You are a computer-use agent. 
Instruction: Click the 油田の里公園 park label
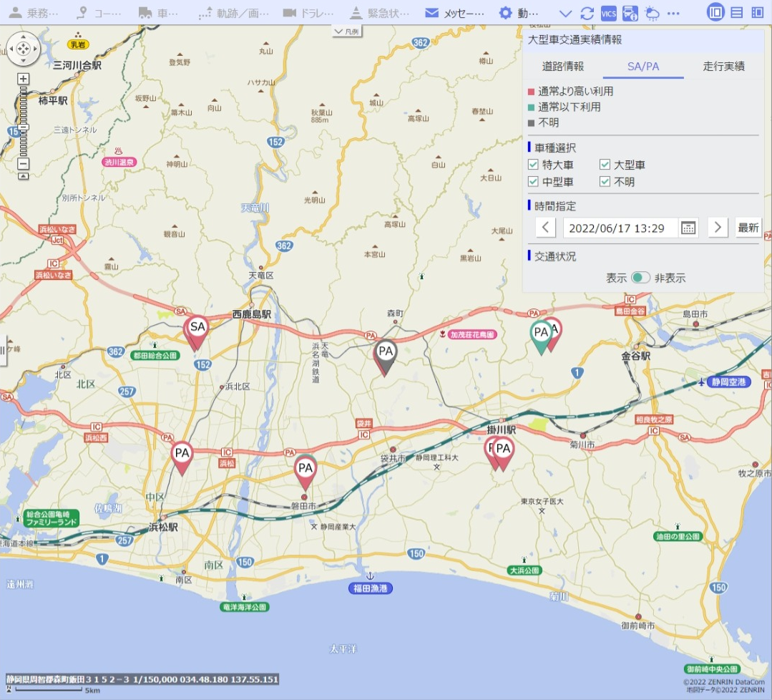(x=678, y=536)
